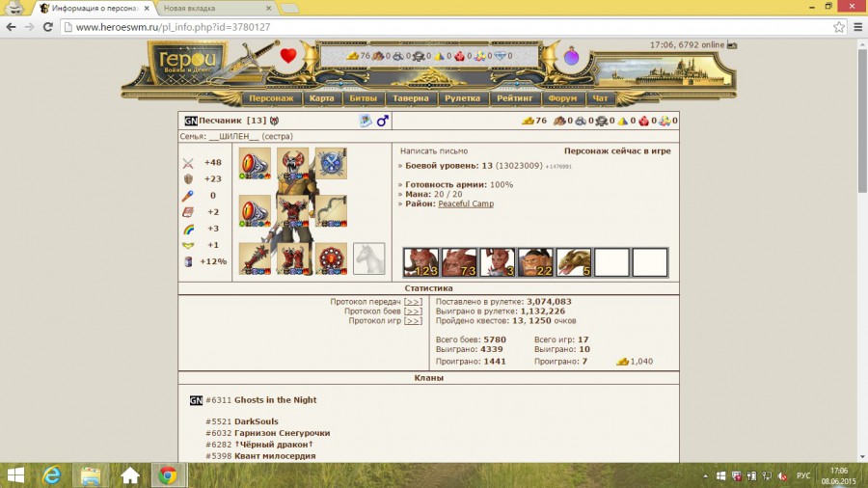Open Таверна menu
The height and width of the screenshot is (488, 868).
click(411, 98)
